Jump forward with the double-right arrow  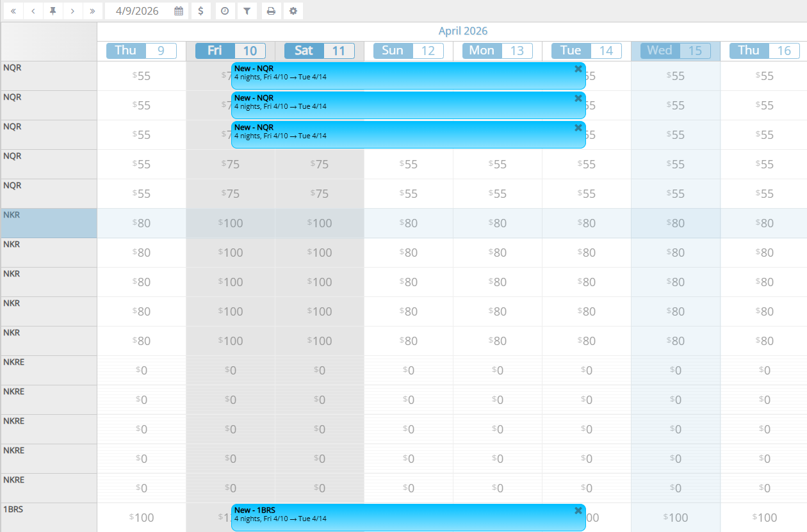[93, 11]
